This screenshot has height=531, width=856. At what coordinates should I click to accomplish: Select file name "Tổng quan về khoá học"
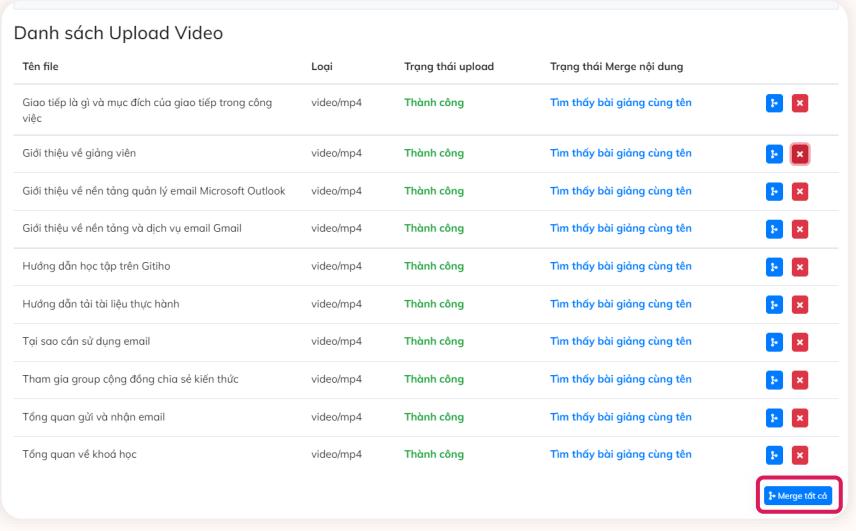[79, 455]
